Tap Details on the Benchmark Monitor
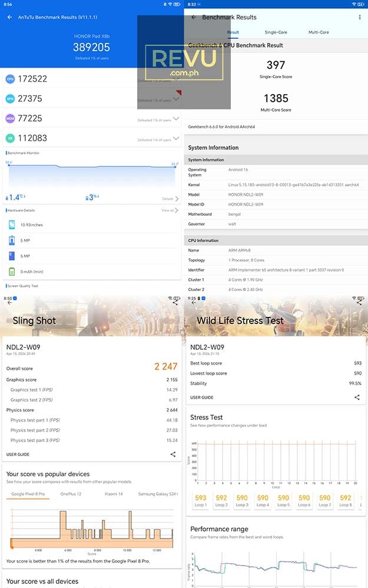The image size is (368, 588). [168, 199]
